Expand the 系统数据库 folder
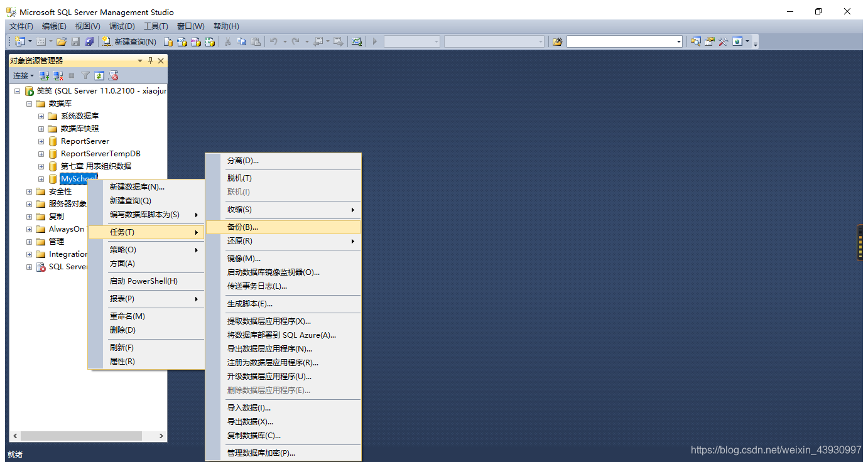 pyautogui.click(x=41, y=116)
